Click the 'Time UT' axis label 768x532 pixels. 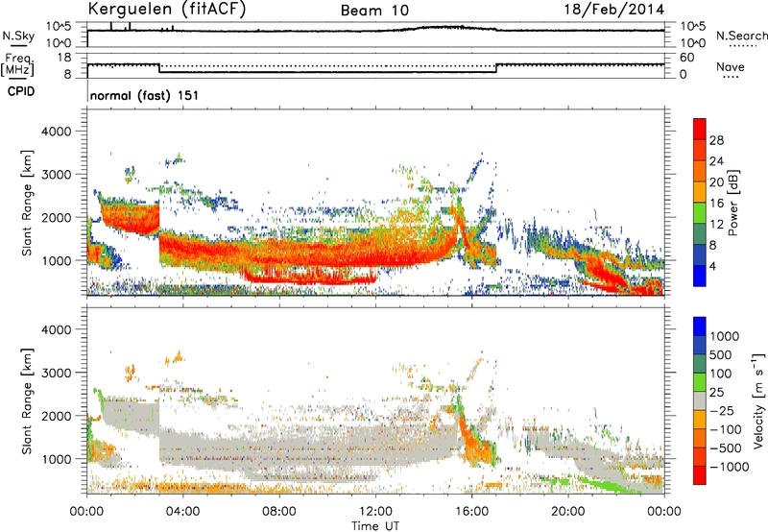pyautogui.click(x=375, y=525)
